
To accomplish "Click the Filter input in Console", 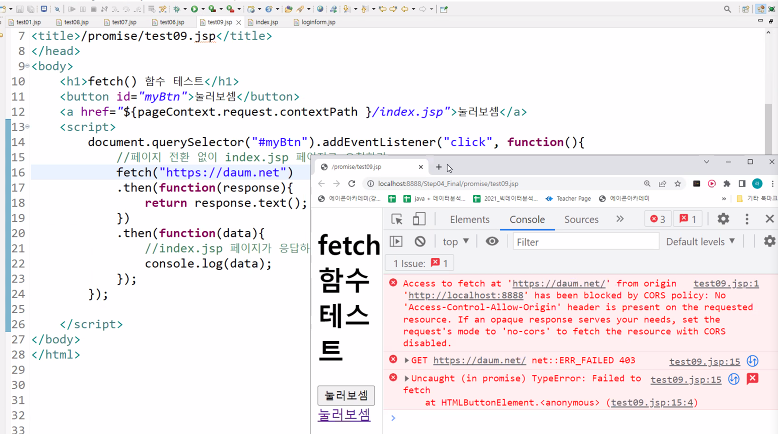I will click(x=586, y=242).
